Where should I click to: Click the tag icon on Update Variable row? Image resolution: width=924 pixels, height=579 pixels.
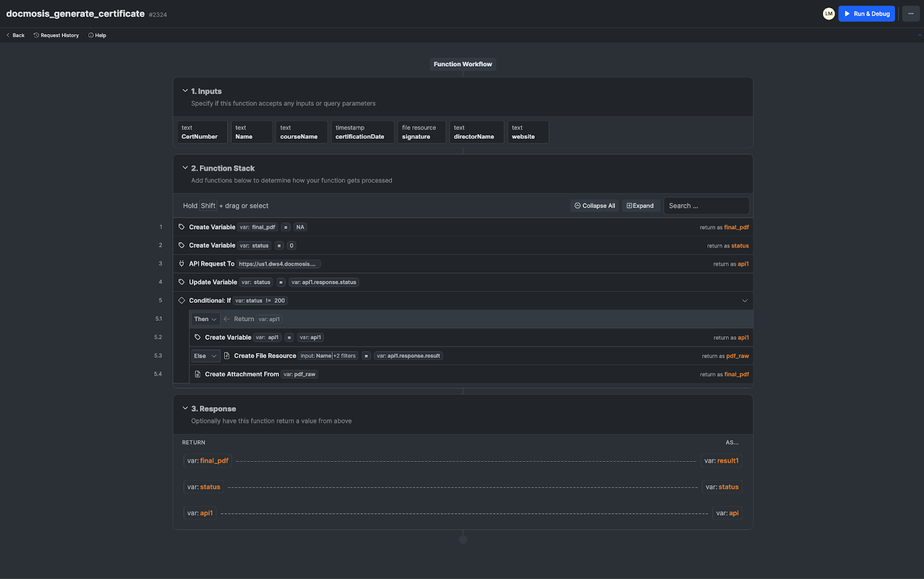point(181,282)
